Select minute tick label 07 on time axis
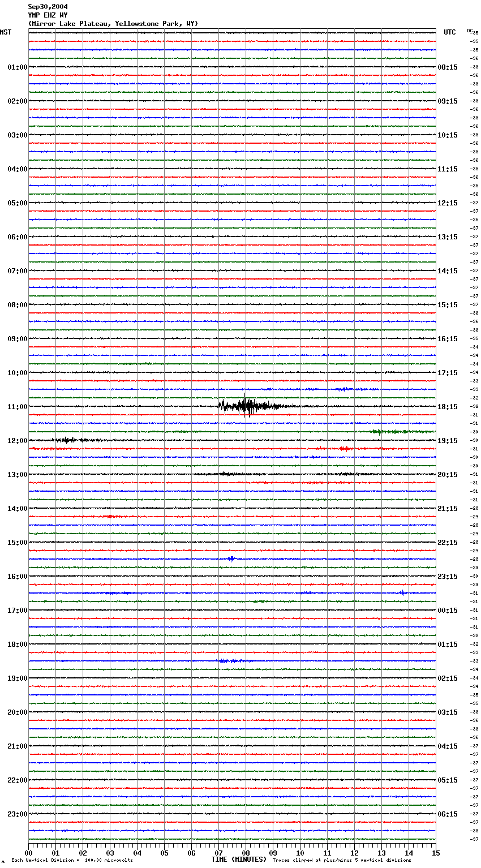This screenshot has height=868, width=481. pyautogui.click(x=218, y=853)
